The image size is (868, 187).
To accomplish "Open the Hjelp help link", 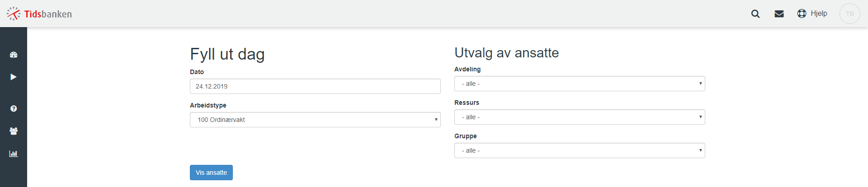I will pos(812,14).
